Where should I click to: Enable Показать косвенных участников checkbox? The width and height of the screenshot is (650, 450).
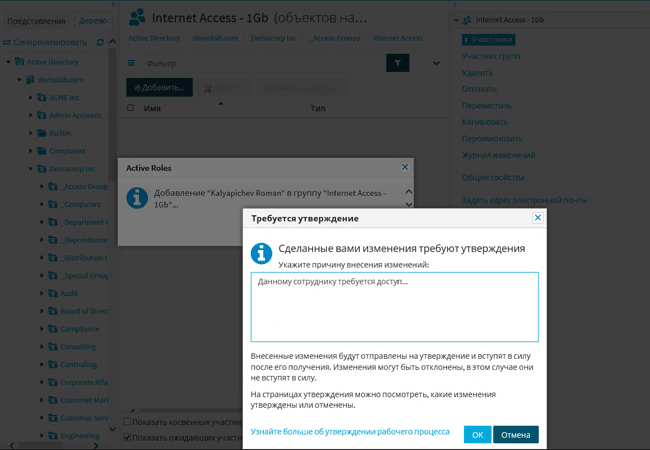coord(127,421)
